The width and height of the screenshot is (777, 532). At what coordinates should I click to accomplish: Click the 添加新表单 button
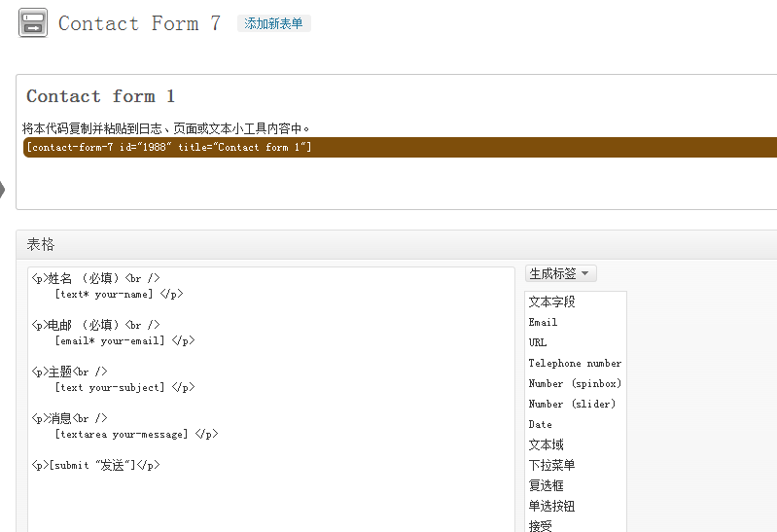(273, 23)
